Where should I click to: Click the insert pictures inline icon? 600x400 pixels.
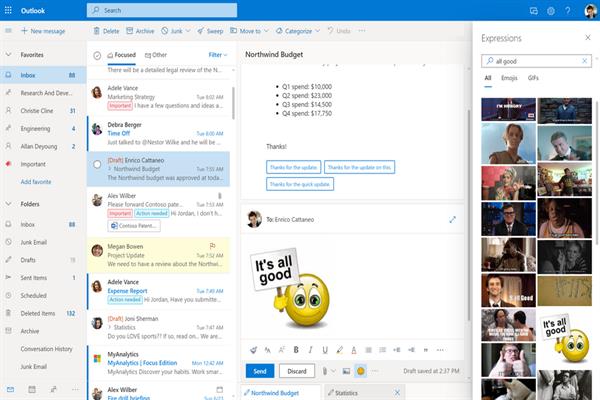pos(344,371)
